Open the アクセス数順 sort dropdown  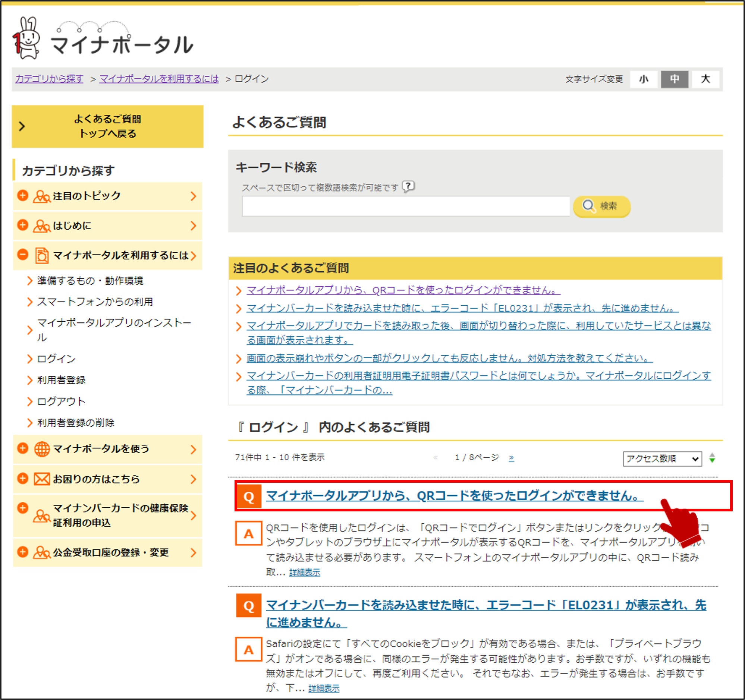tap(662, 459)
